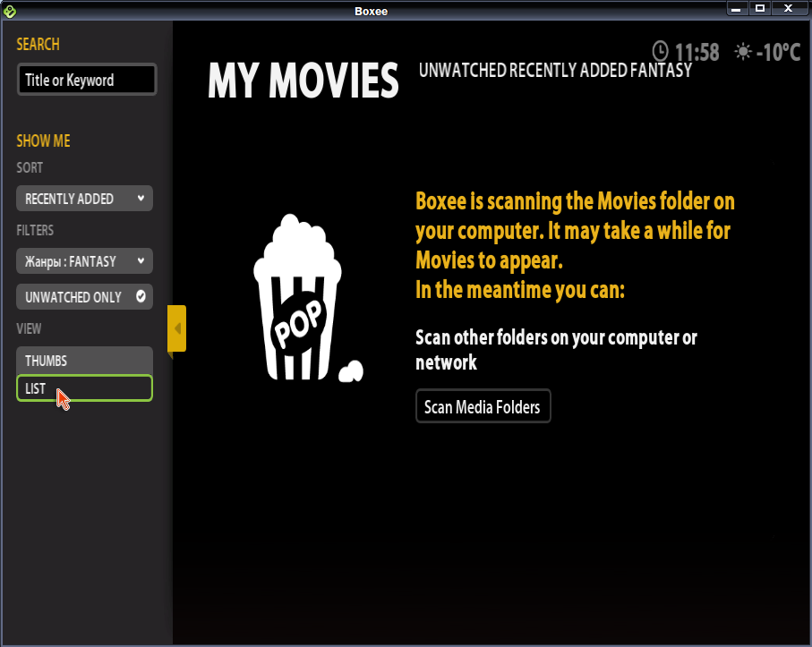812x647 pixels.
Task: Toggle the Unwatched Only filter
Action: tap(84, 296)
